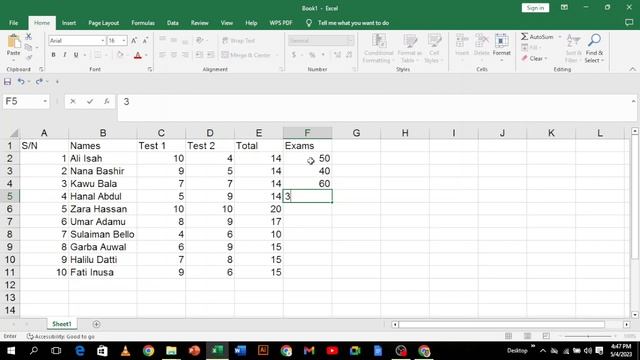This screenshot has width=640, height=360.
Task: Expand Font Color dropdown arrow
Action: (x=146, y=55)
